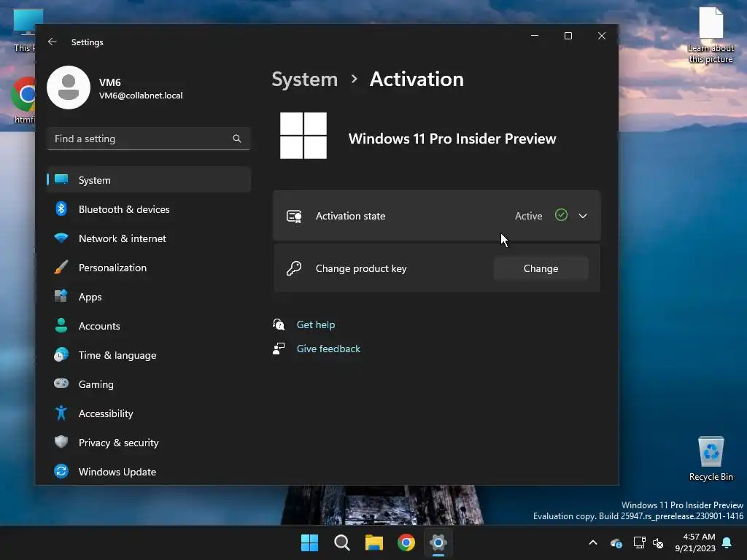This screenshot has width=747, height=560.
Task: Show hidden tray icons chevron
Action: coord(593,542)
